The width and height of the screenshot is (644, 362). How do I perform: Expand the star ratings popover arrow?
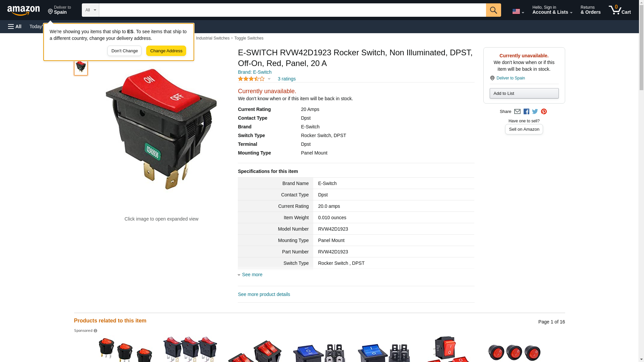click(269, 79)
